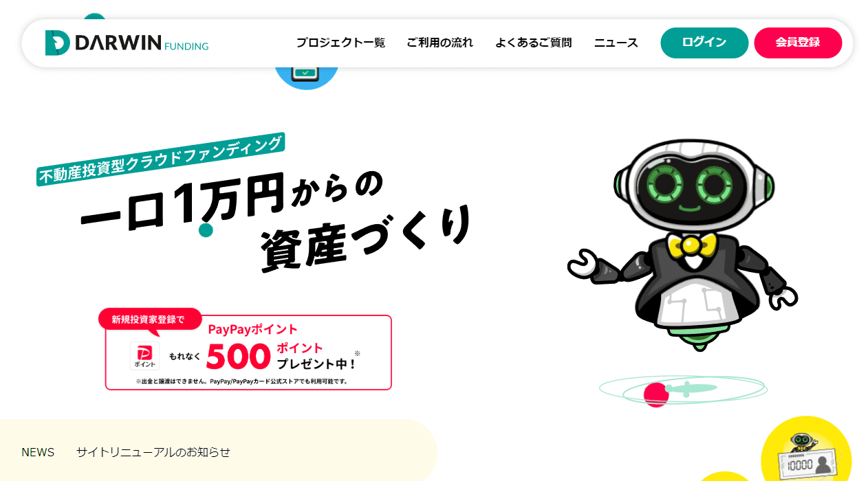This screenshot has width=868, height=481.
Task: Click the Darwin Funding D logo icon
Action: tap(57, 43)
